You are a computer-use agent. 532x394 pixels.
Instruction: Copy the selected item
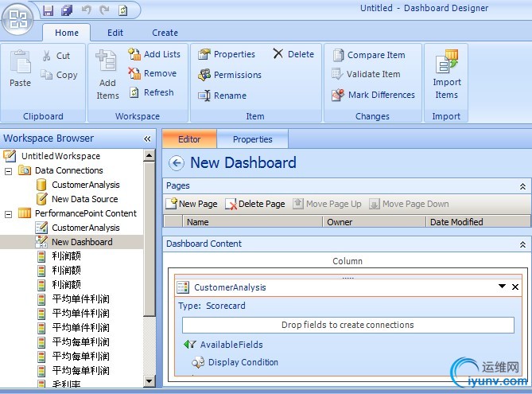click(59, 75)
